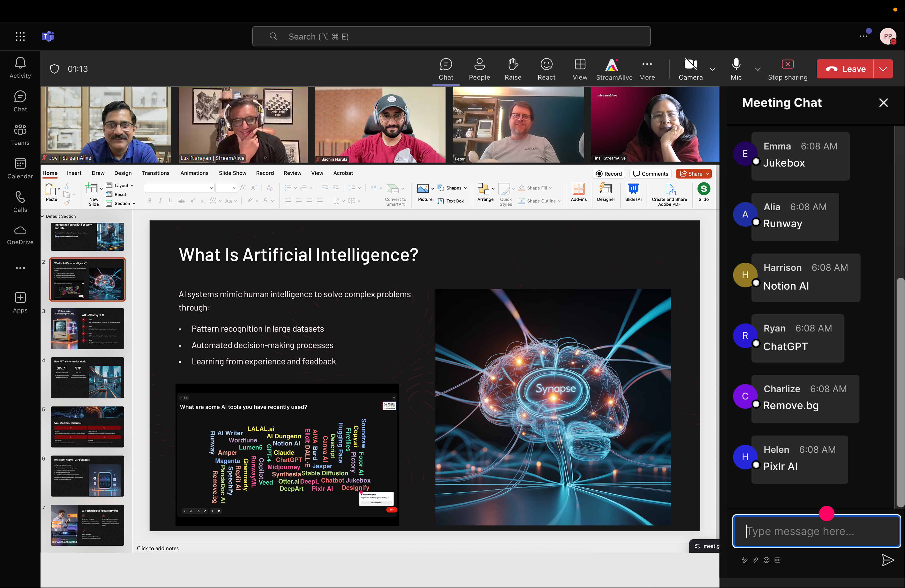
Task: Open the Slide Show ribbon tab
Action: pos(232,173)
